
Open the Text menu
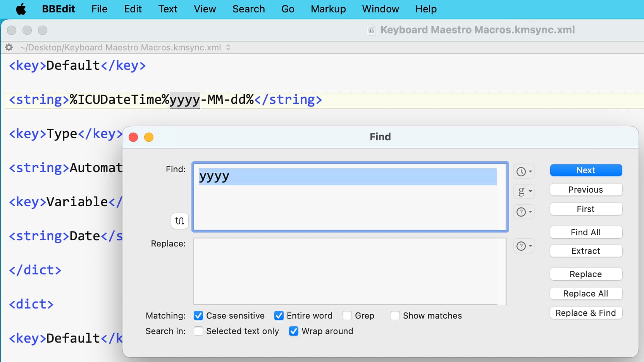pyautogui.click(x=168, y=9)
